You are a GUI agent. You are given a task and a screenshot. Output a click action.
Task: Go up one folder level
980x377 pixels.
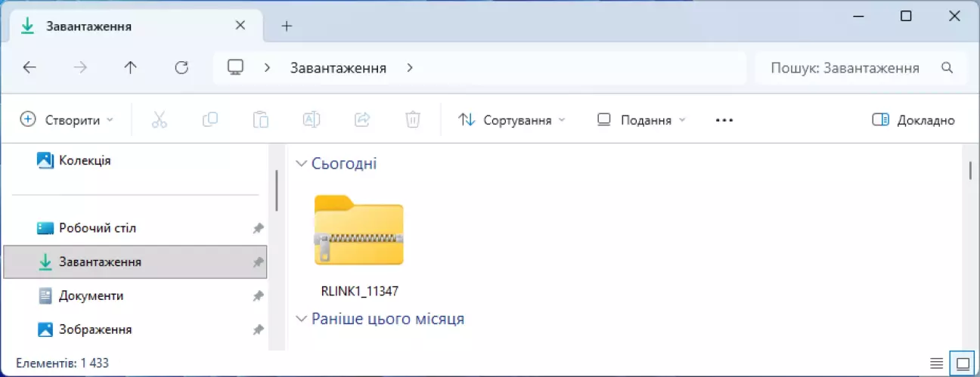(130, 67)
